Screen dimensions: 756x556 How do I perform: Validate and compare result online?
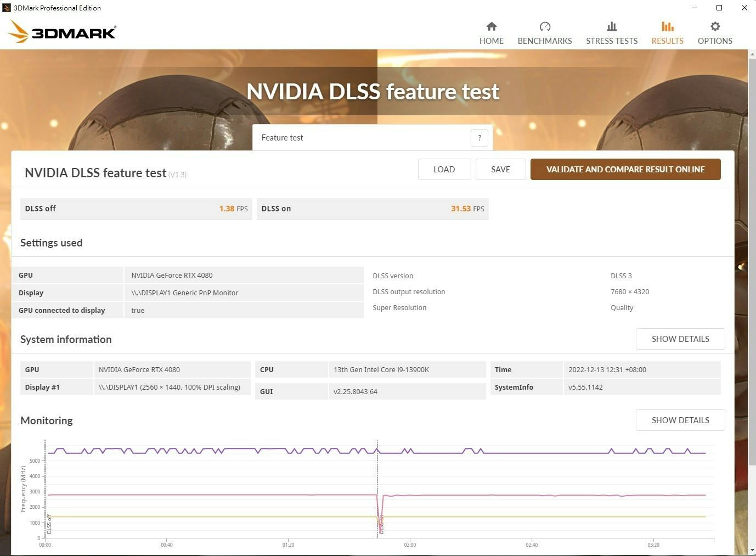pyautogui.click(x=625, y=170)
